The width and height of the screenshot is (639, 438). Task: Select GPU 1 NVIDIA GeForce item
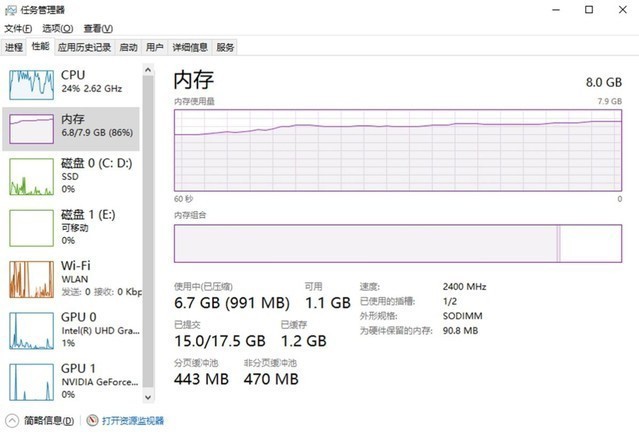(71, 382)
